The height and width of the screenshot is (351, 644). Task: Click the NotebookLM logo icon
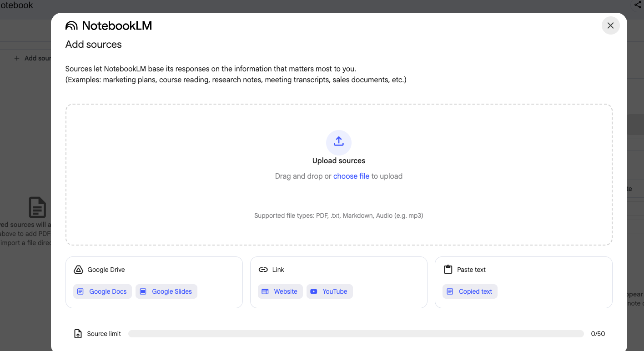pyautogui.click(x=71, y=26)
